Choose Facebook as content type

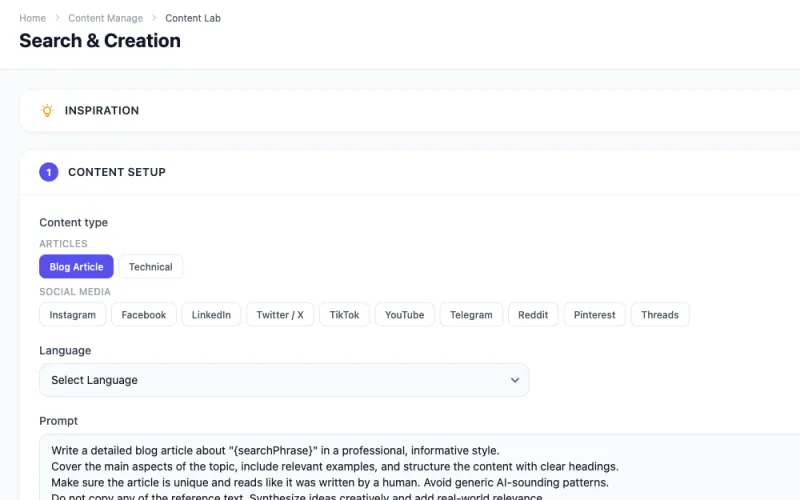pos(144,315)
